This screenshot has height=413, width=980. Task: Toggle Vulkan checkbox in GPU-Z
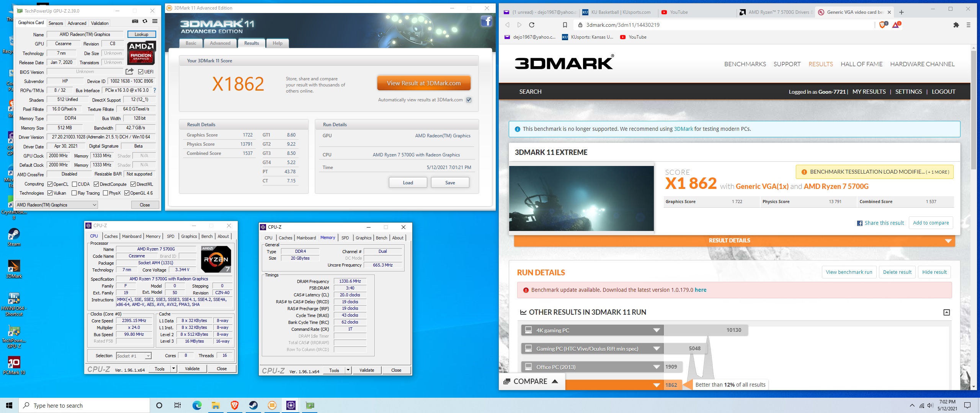50,193
